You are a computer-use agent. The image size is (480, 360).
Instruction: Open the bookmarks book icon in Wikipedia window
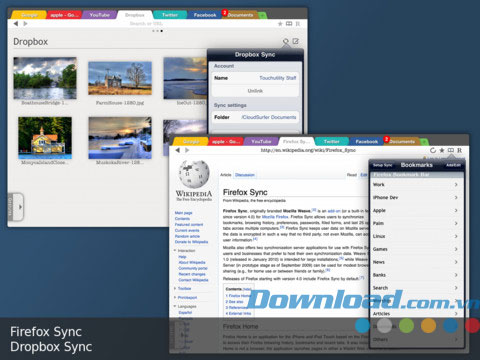click(x=451, y=150)
